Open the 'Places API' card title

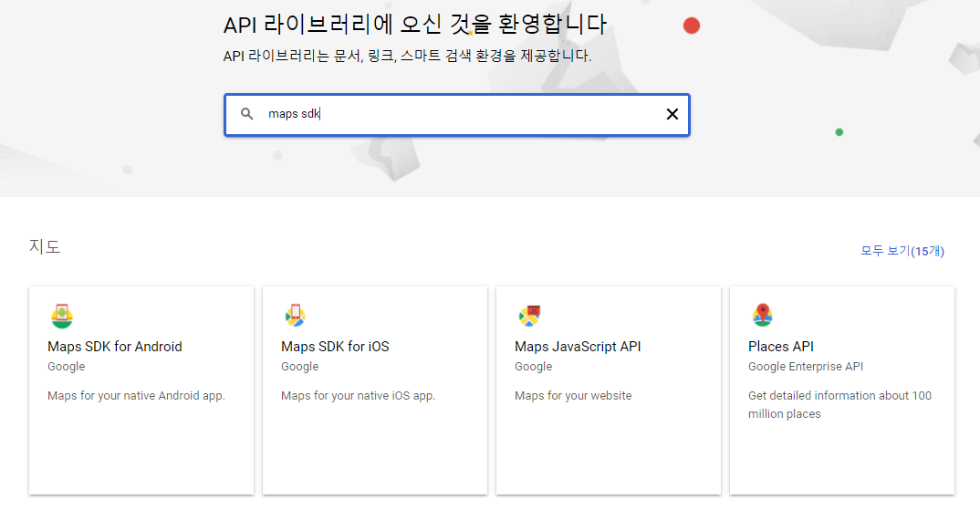pos(781,347)
